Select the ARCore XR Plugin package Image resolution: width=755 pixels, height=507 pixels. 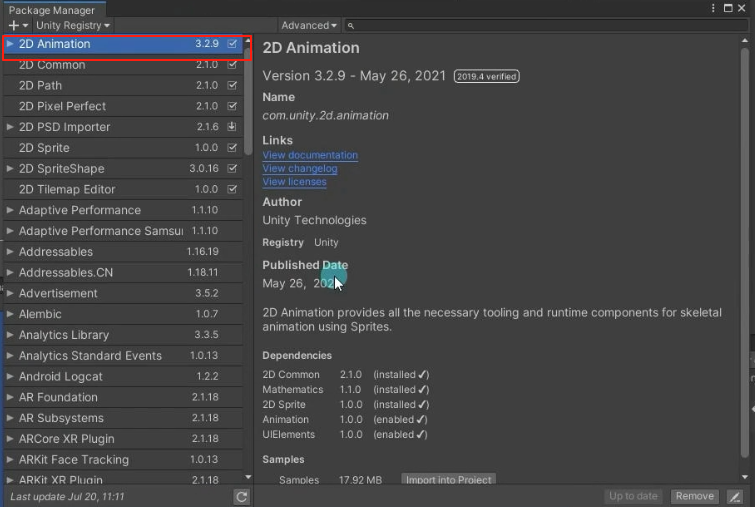pos(123,439)
